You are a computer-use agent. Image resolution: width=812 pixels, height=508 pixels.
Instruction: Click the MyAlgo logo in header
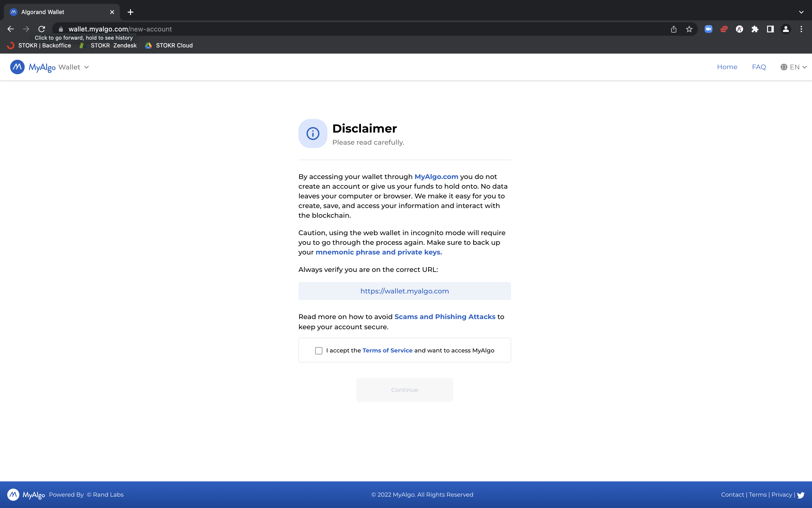coord(33,67)
